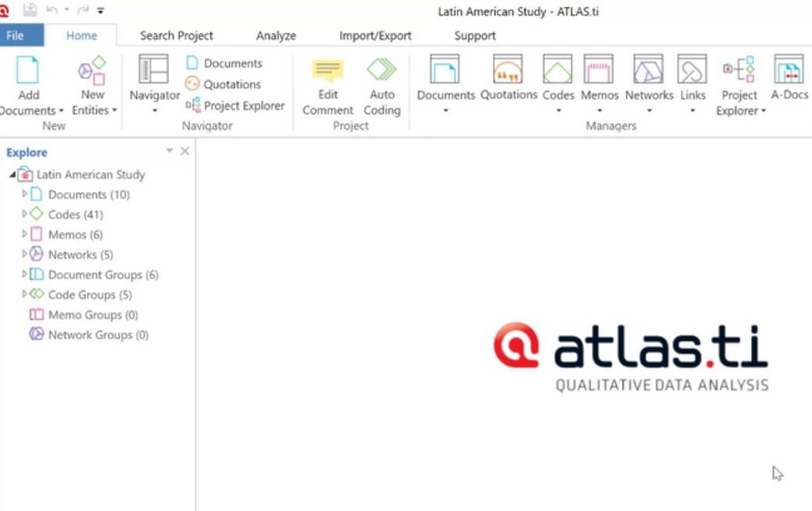Switch to the Home tab
The height and width of the screenshot is (511, 812).
coord(81,36)
